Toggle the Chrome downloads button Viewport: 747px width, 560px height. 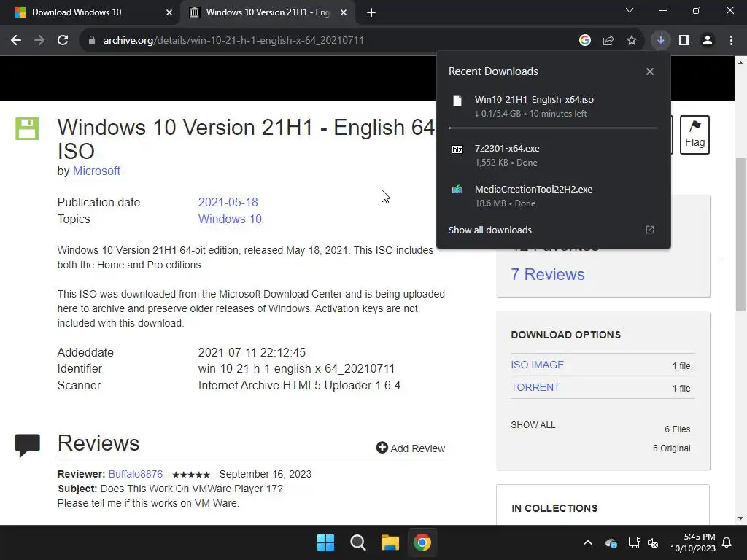(x=660, y=41)
